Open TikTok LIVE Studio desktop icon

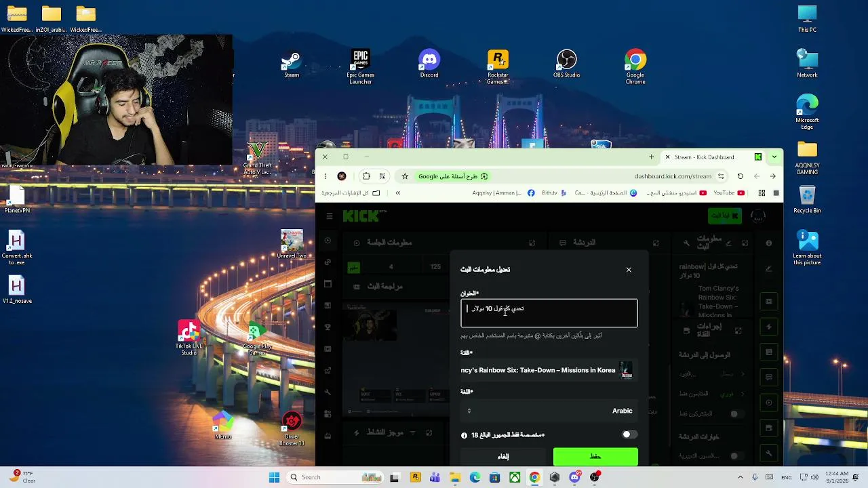coord(189,338)
